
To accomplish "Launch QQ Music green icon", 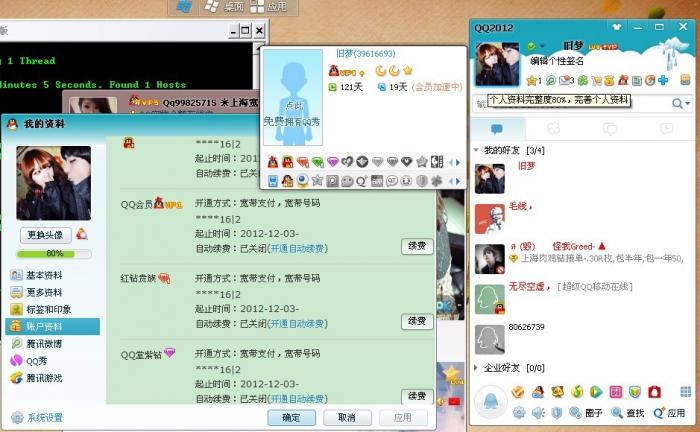I will coord(577,392).
